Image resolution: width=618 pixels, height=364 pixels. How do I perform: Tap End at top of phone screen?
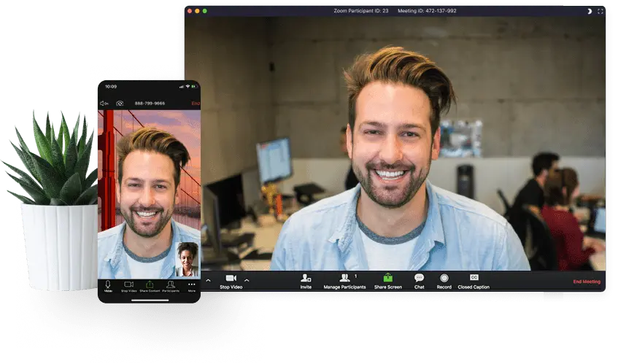(x=196, y=104)
